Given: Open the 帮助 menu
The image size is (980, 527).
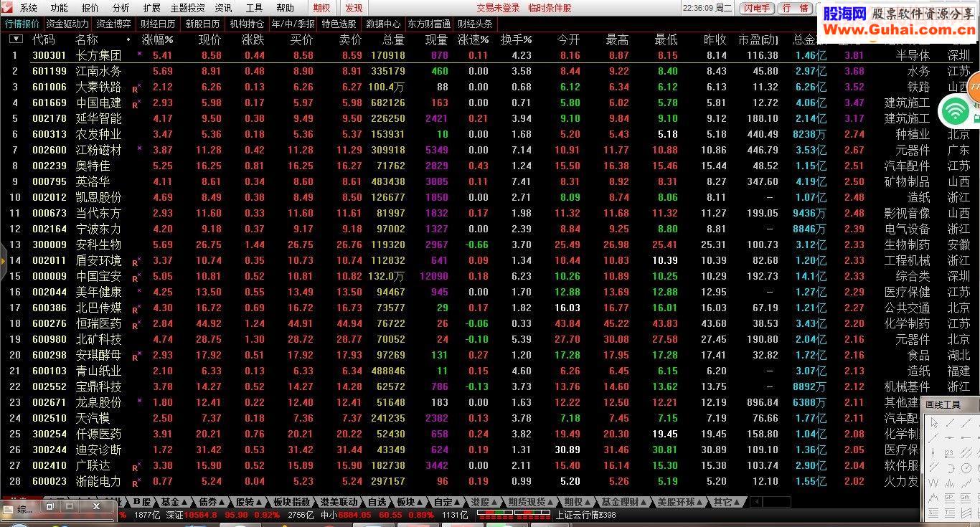Looking at the screenshot, I should pos(286,8).
